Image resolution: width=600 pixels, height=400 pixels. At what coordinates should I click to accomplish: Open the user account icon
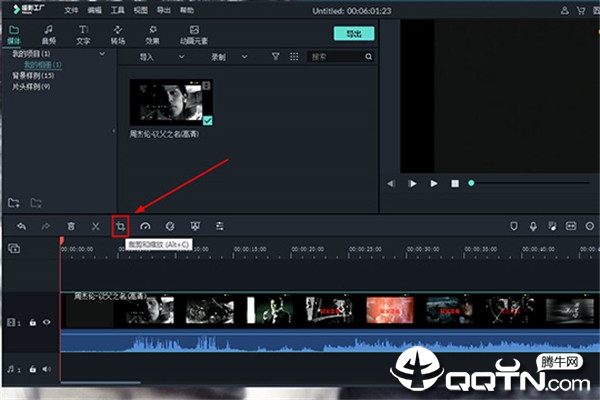tap(564, 11)
